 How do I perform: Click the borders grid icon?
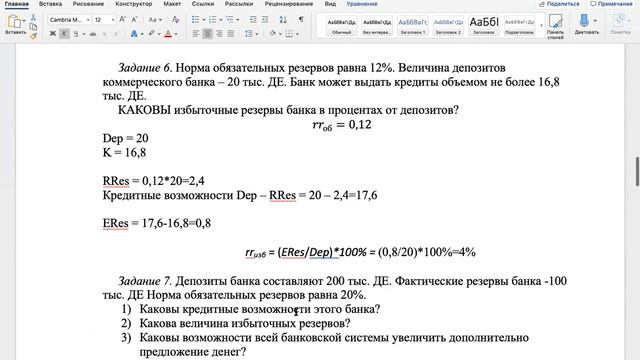[289, 34]
